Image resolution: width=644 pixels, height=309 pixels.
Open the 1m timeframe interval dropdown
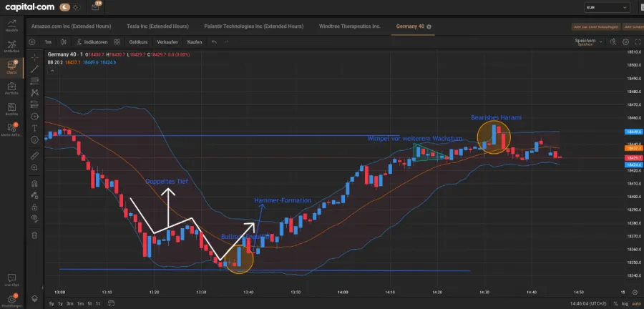pos(49,42)
